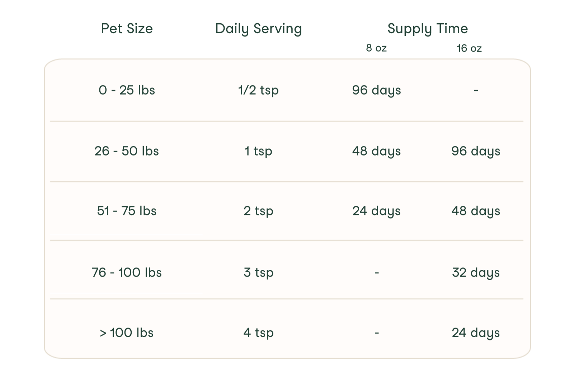Viewport: 574px width, 392px height.
Task: Select the 26 - 50 lbs cell
Action: click(x=127, y=151)
